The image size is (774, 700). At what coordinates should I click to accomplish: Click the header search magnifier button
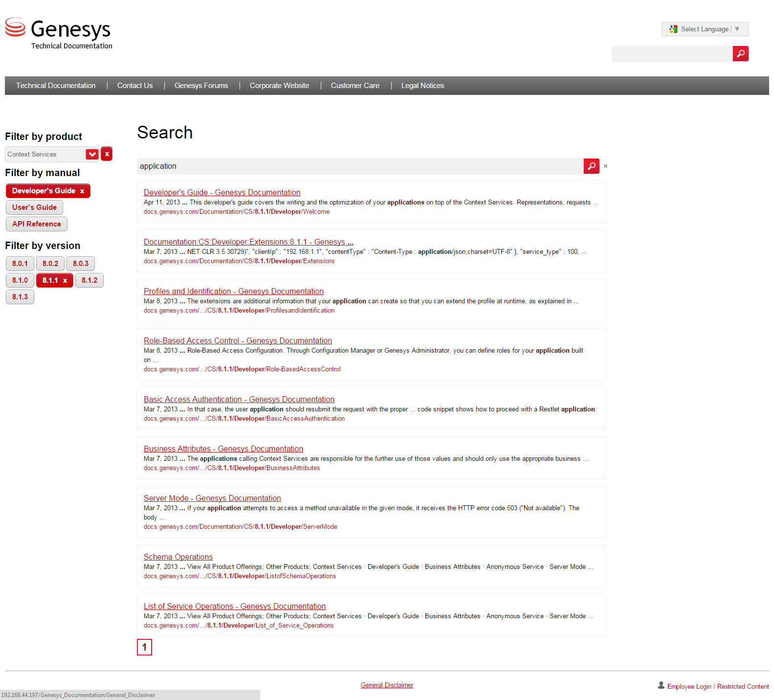pyautogui.click(x=740, y=54)
